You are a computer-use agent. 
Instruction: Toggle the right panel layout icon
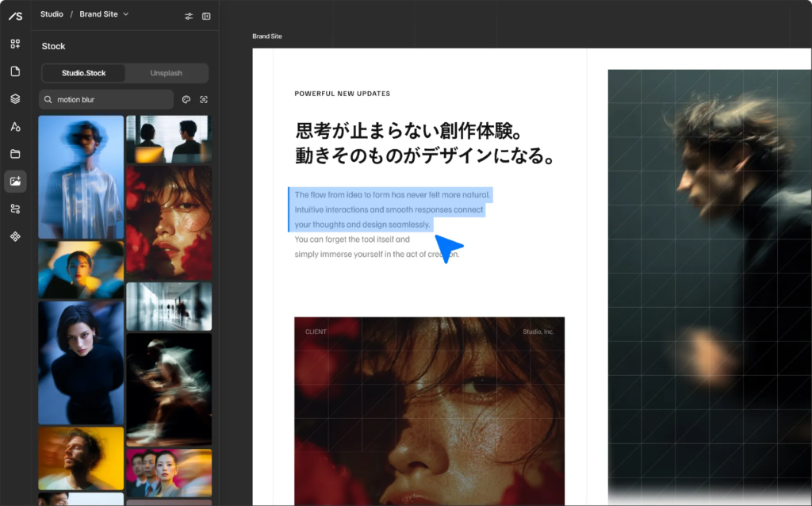coord(206,15)
